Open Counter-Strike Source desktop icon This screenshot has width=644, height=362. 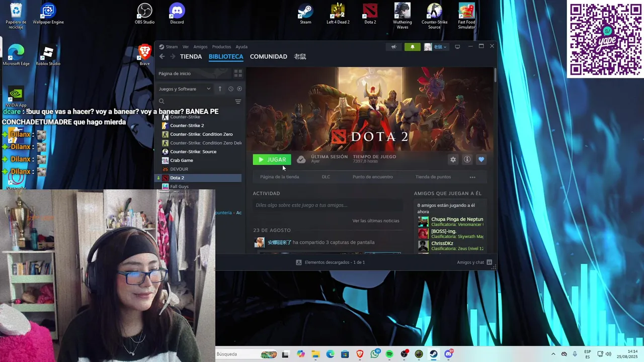tap(434, 16)
